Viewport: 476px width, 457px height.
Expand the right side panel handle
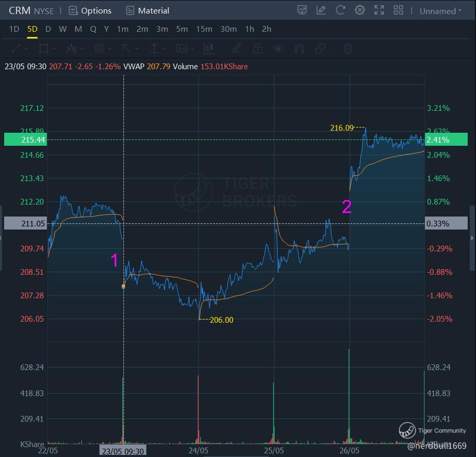(x=472, y=238)
